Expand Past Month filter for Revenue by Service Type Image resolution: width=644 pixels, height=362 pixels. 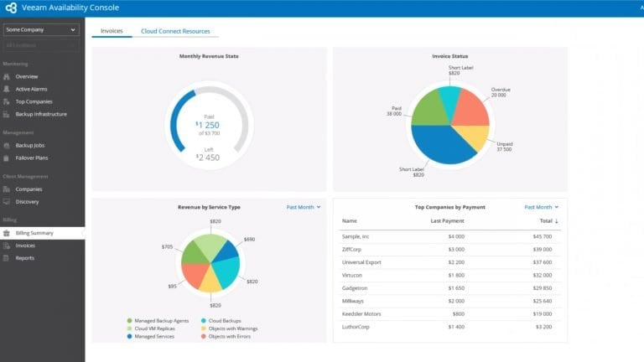pos(304,207)
